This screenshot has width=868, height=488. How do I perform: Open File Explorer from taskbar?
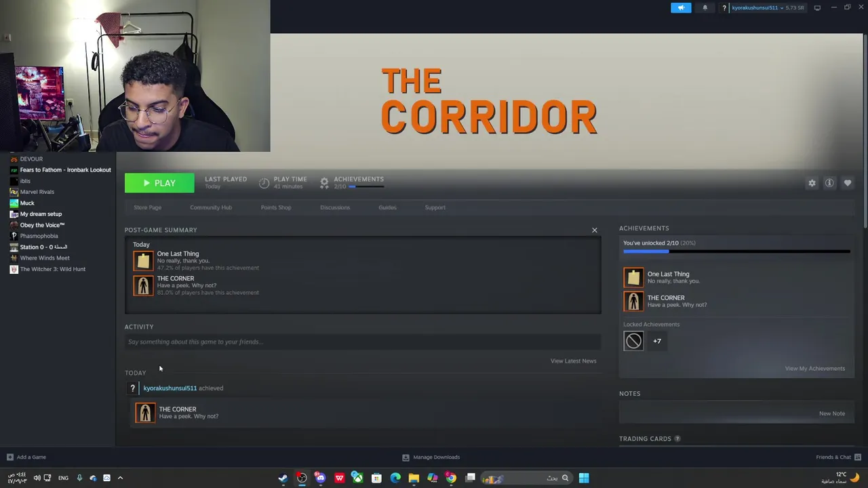(x=414, y=478)
